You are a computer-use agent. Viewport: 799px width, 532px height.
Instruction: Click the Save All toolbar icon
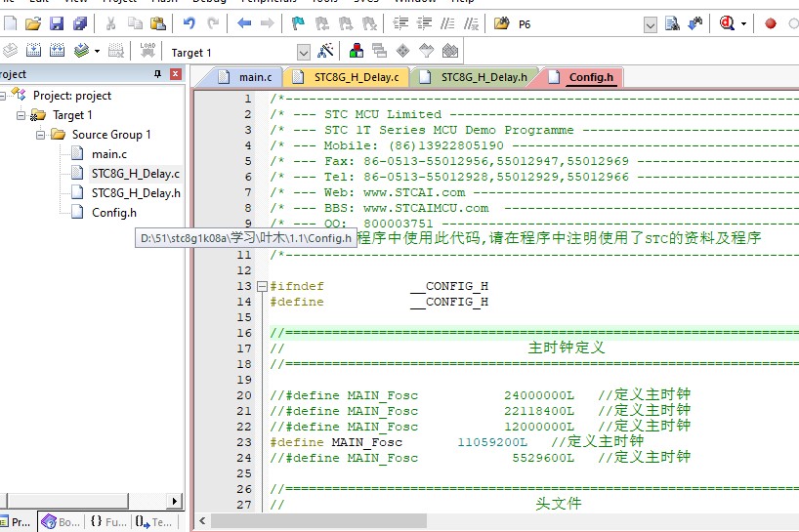[79, 23]
